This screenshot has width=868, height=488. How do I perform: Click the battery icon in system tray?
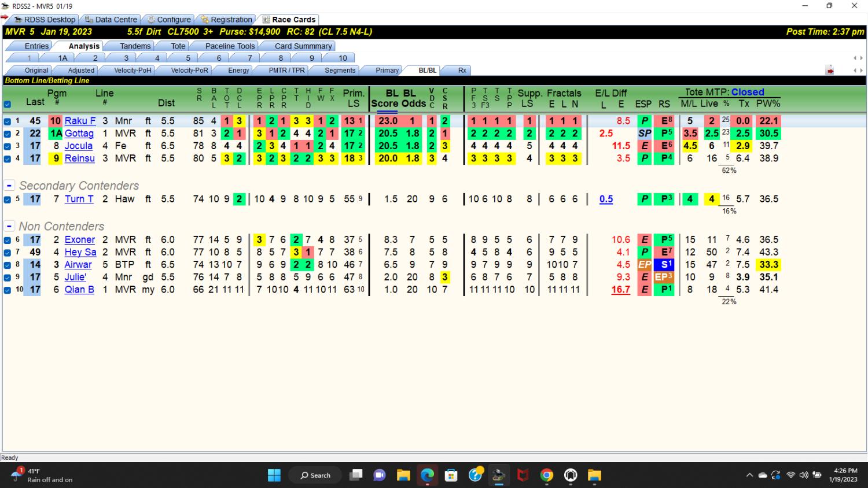[x=817, y=475]
